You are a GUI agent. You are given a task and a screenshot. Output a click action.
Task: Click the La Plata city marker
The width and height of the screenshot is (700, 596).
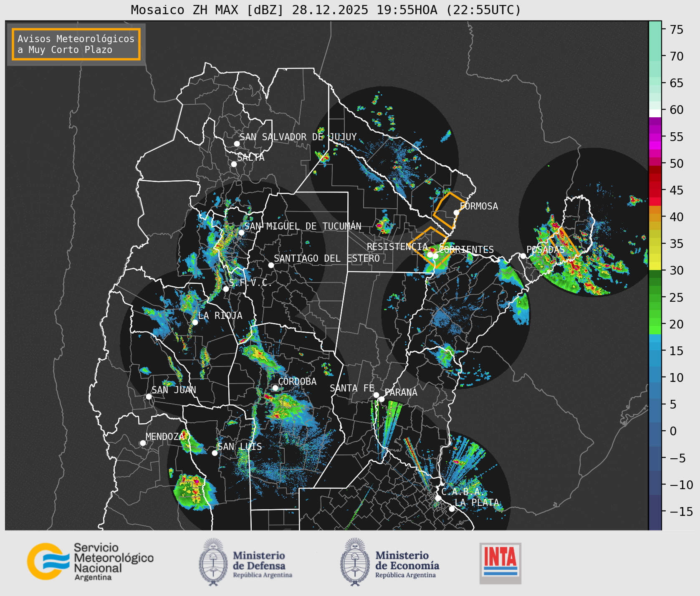coord(452,509)
